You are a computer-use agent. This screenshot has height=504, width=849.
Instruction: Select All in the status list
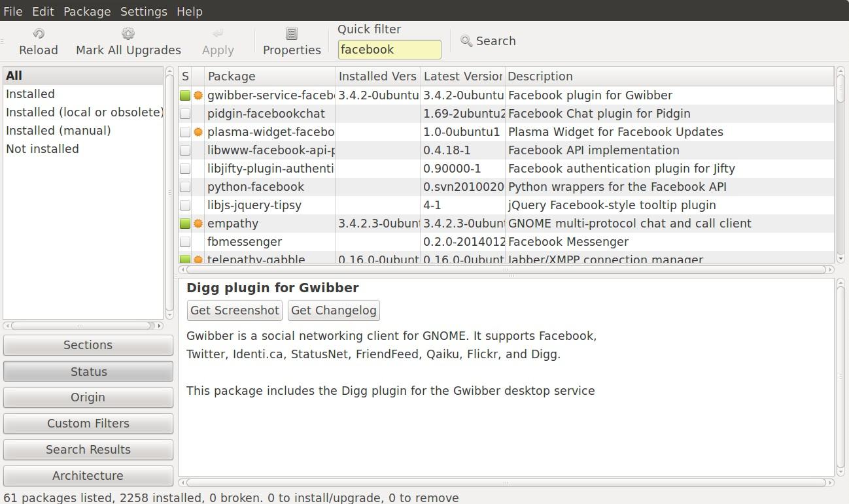pyautogui.click(x=83, y=76)
